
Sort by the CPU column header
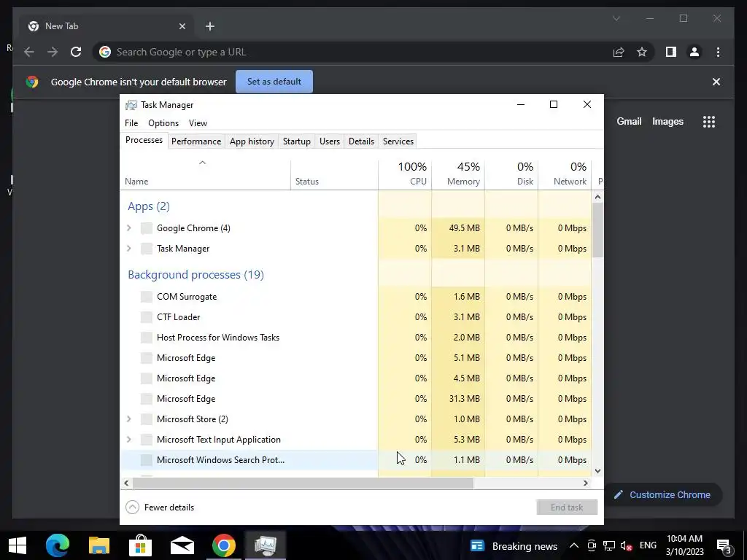pos(405,175)
